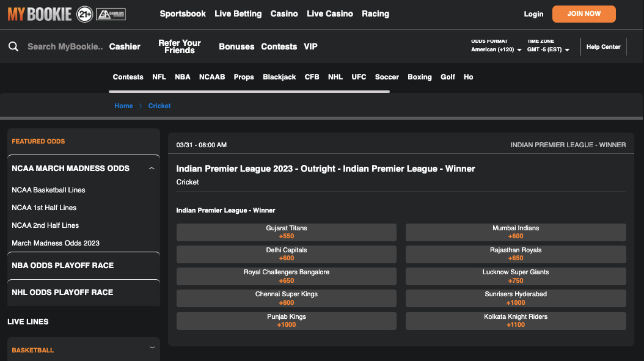Select the NBA tab
Viewport: 644px width, 361px height.
[182, 77]
